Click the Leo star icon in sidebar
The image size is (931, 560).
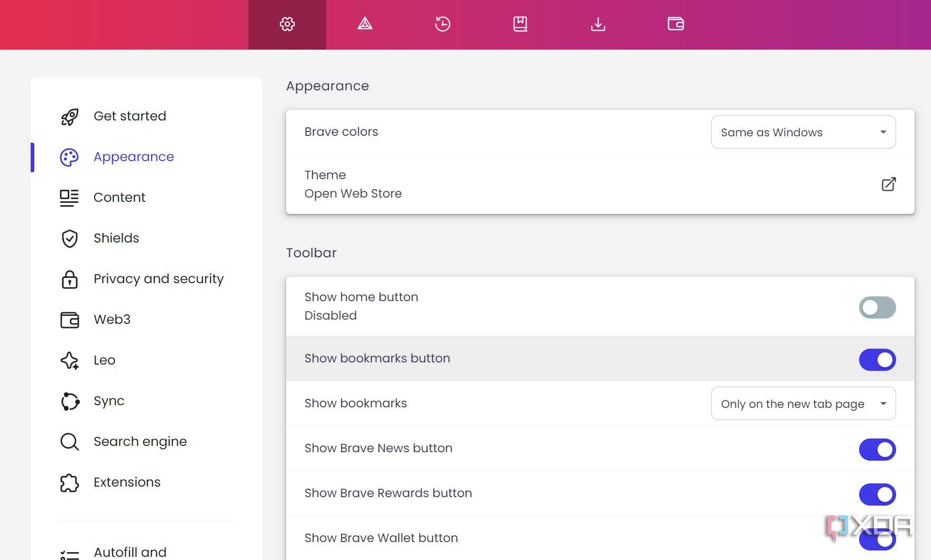click(x=69, y=360)
